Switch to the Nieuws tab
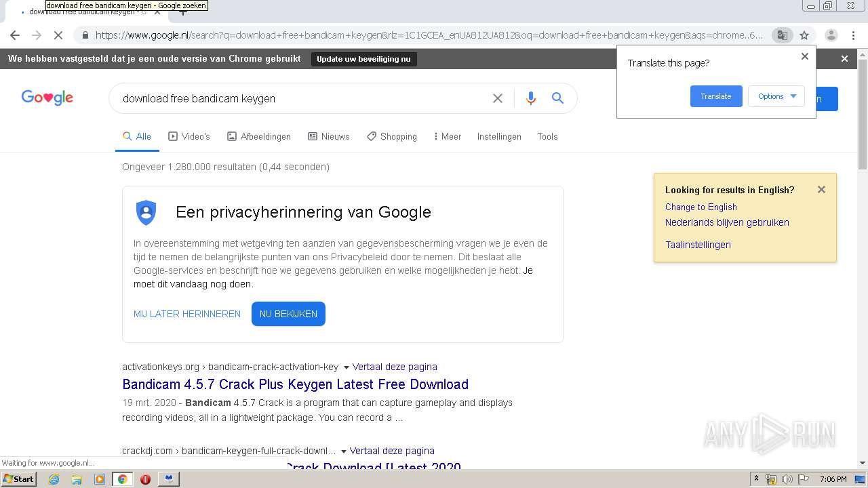868x488 pixels. pyautogui.click(x=329, y=136)
